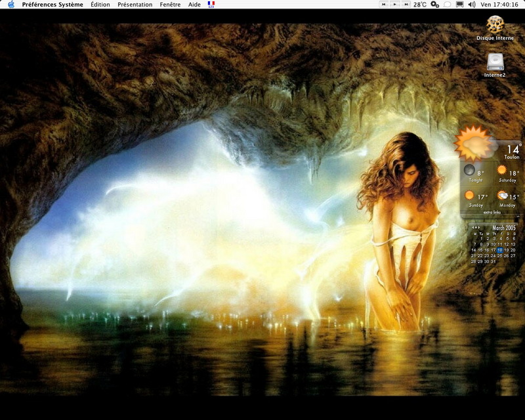Click the 14° current temperature reading
The image size is (525, 420).
click(514, 148)
